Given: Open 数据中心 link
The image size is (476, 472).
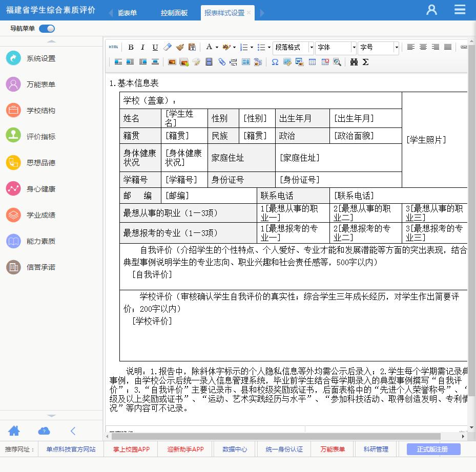Looking at the screenshot, I should click(235, 449).
